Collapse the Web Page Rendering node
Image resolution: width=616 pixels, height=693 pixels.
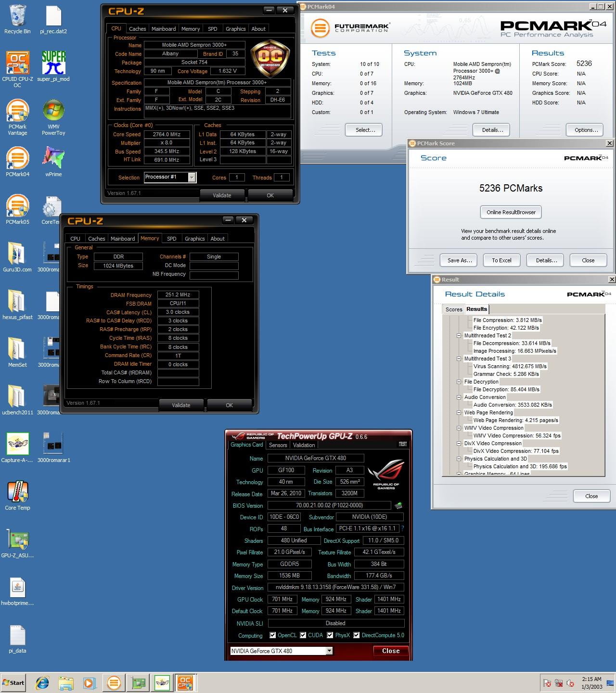coord(459,412)
